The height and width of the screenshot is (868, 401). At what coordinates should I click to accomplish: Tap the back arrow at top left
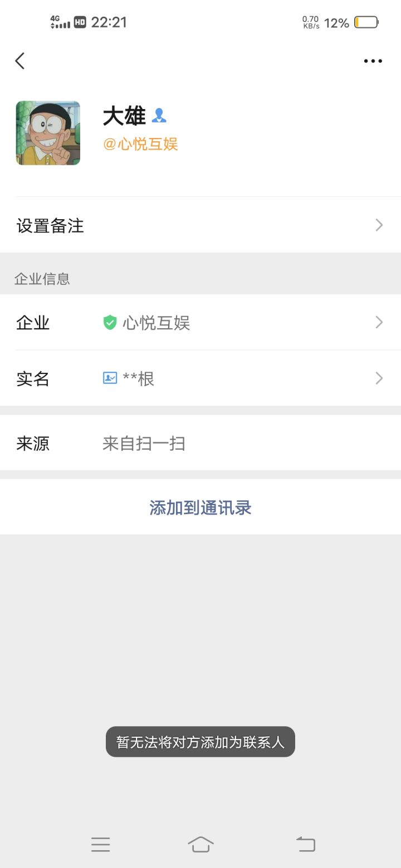point(20,61)
